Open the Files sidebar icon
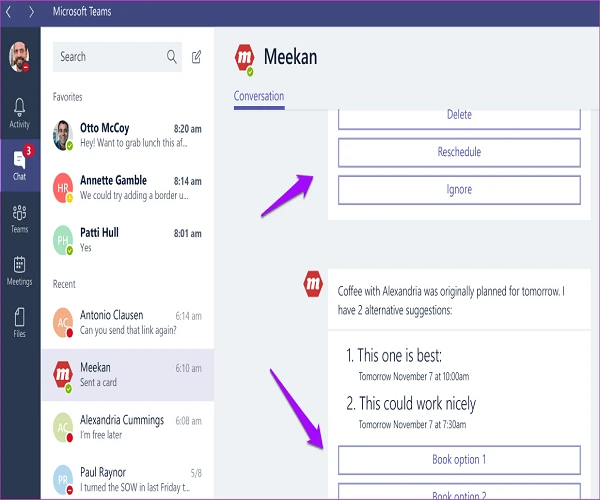The image size is (600, 500). pos(19,322)
